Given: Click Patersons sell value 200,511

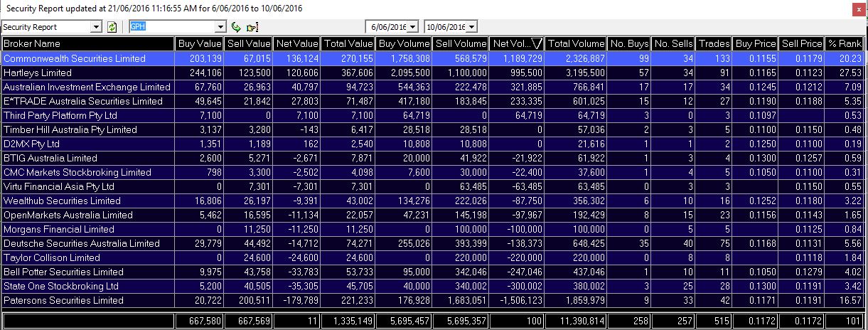Looking at the screenshot, I should pos(255,300).
